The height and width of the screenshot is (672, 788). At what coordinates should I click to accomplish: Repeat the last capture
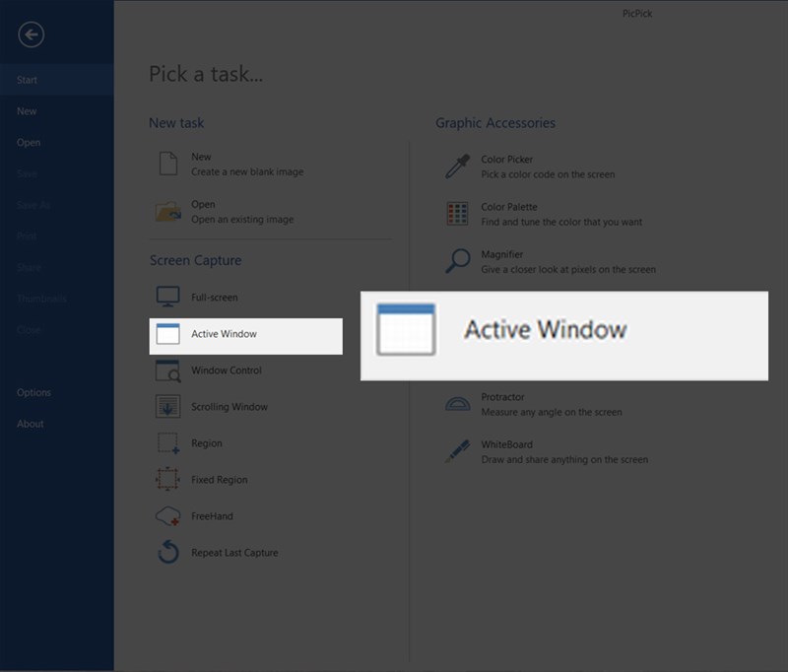pyautogui.click(x=232, y=552)
